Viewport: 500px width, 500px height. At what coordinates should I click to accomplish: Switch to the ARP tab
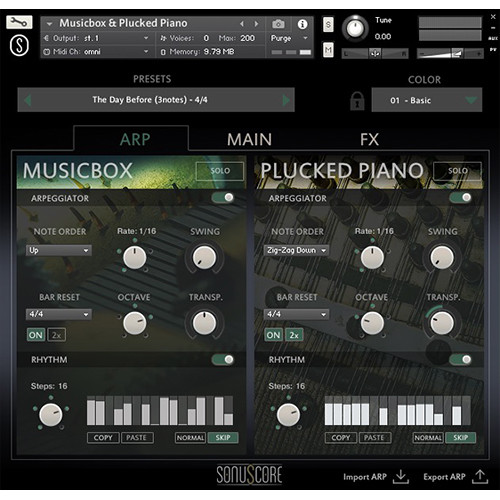(135, 139)
